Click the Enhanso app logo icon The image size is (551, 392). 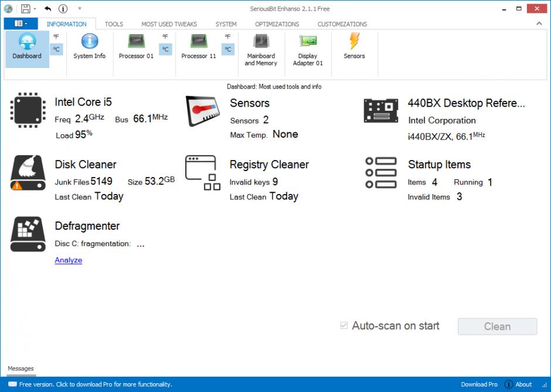point(8,9)
